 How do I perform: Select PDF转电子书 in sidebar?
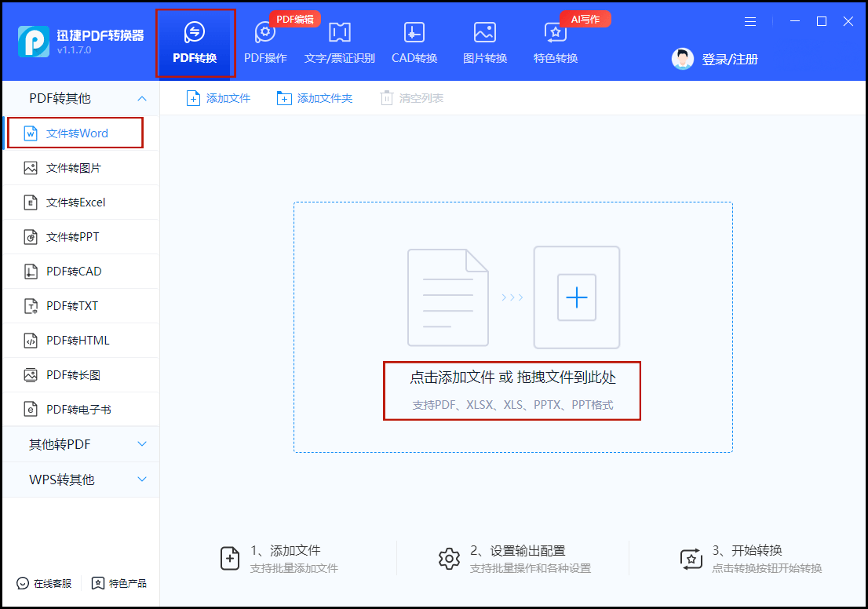81,409
